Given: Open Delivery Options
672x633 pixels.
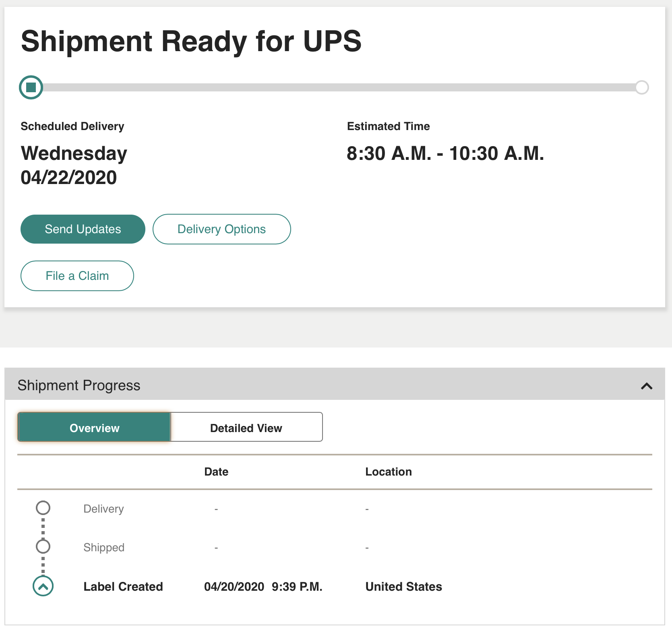Looking at the screenshot, I should (x=221, y=229).
